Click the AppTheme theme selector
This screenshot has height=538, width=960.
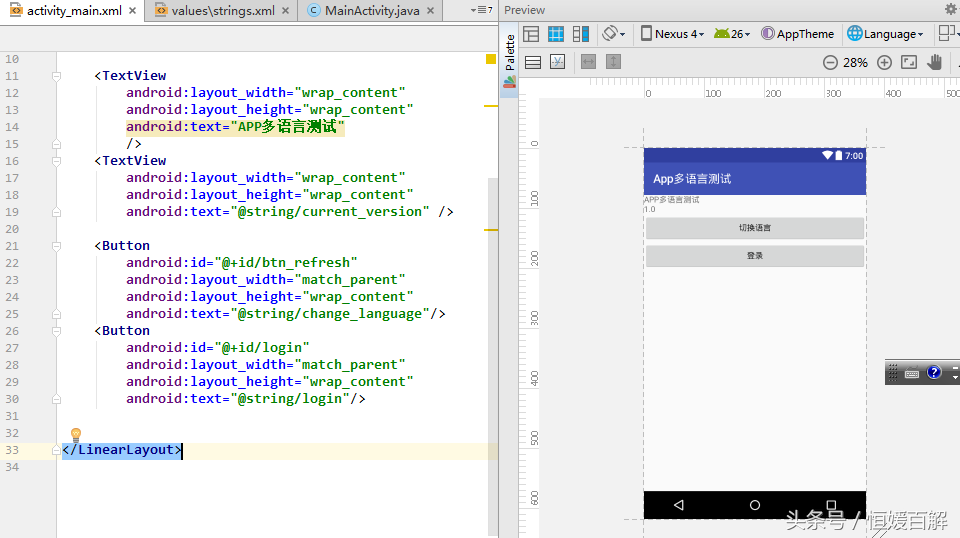point(797,34)
